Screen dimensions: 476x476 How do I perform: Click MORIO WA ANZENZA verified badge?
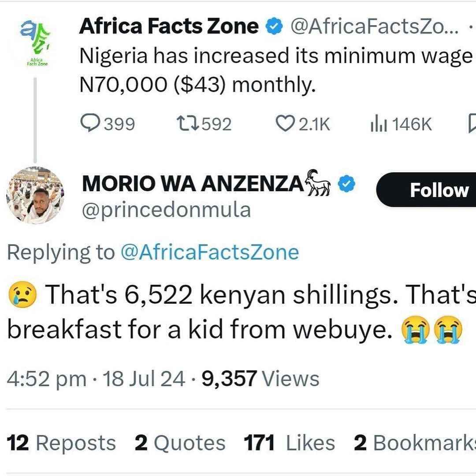point(347,183)
